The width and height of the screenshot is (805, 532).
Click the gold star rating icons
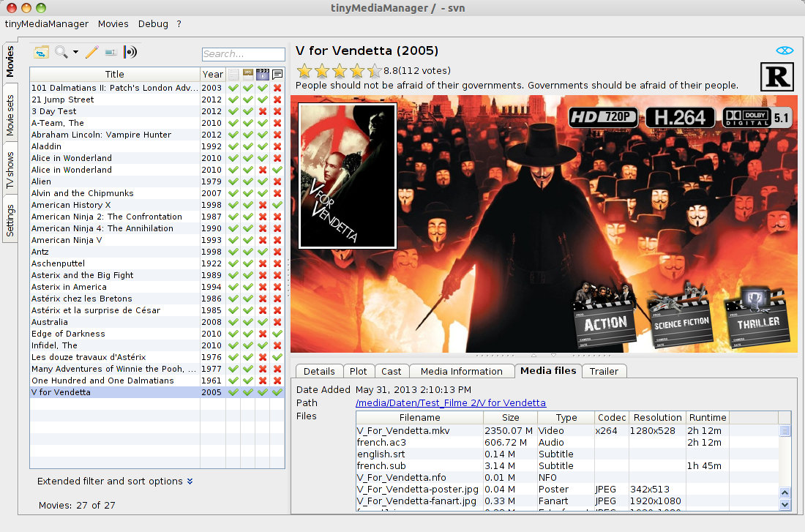(x=340, y=70)
